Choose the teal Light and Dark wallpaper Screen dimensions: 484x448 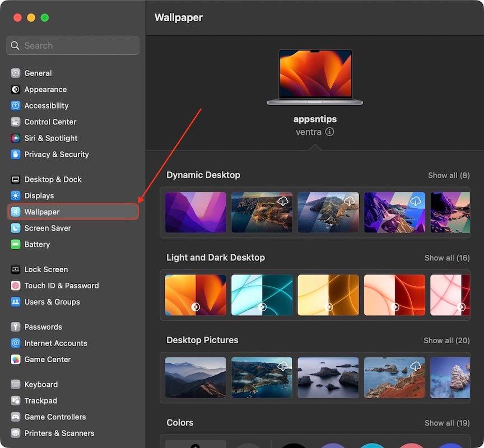[x=262, y=295]
